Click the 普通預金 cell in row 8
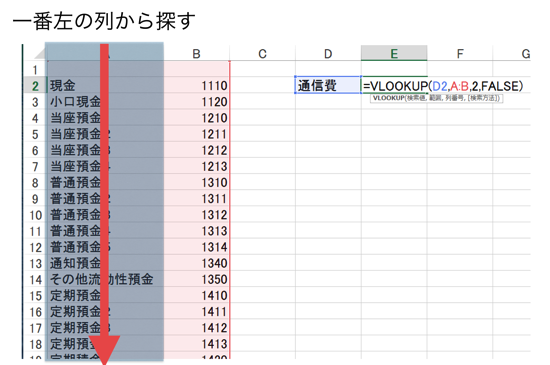The width and height of the screenshot is (550, 365). 105,182
